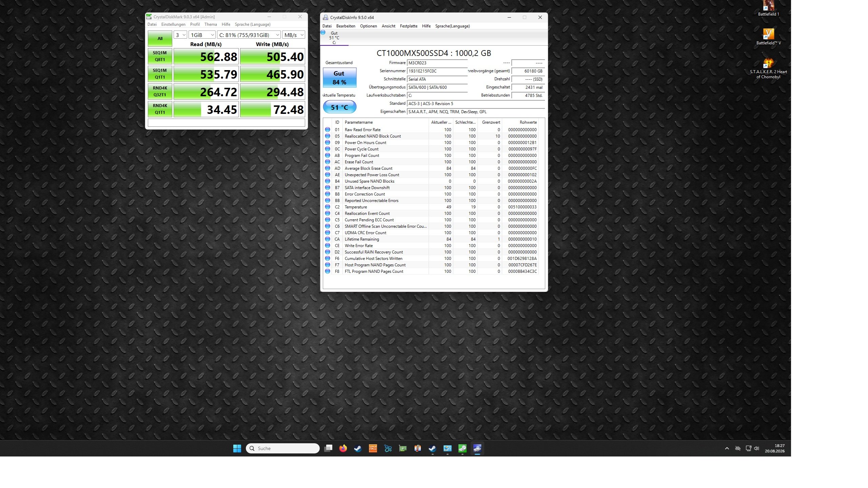Run the RND4K Q32T1 test
Viewport: 868px width, 488px height.
pyautogui.click(x=160, y=91)
